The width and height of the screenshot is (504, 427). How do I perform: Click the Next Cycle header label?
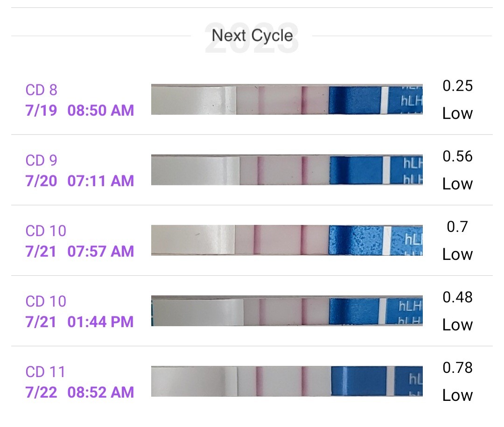coord(252,35)
